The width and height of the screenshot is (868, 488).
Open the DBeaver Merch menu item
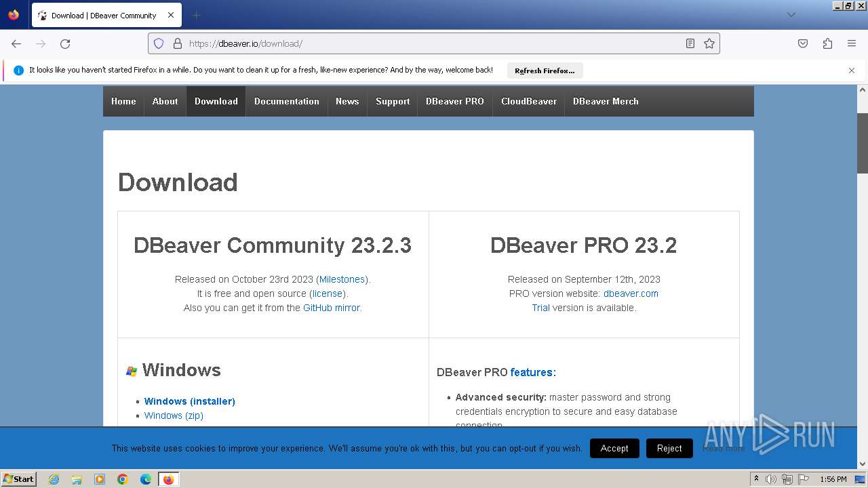tap(606, 101)
